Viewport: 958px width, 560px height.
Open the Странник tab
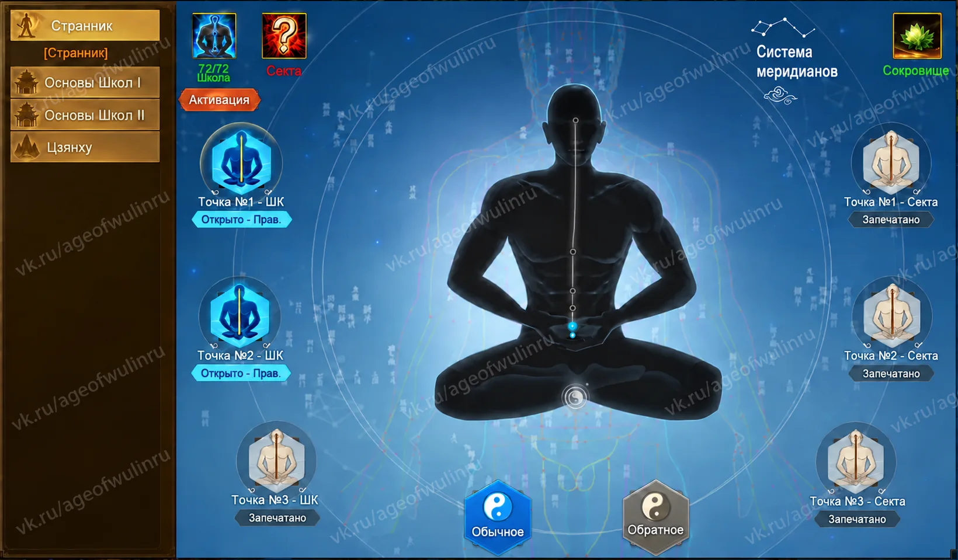(x=85, y=25)
